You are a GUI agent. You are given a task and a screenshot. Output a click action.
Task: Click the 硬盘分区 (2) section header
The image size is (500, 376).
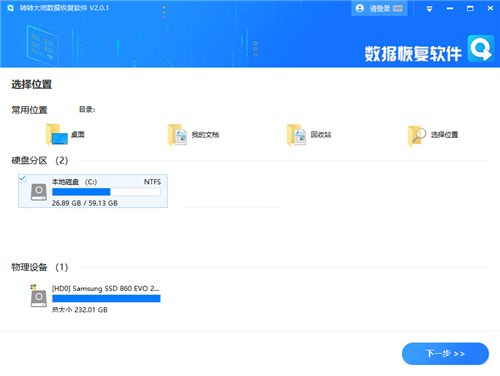(x=40, y=160)
